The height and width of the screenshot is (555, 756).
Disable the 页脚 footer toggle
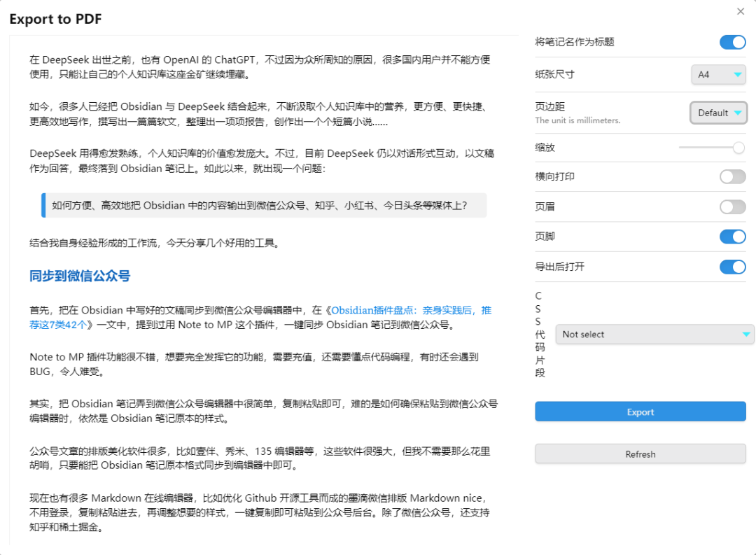(732, 237)
